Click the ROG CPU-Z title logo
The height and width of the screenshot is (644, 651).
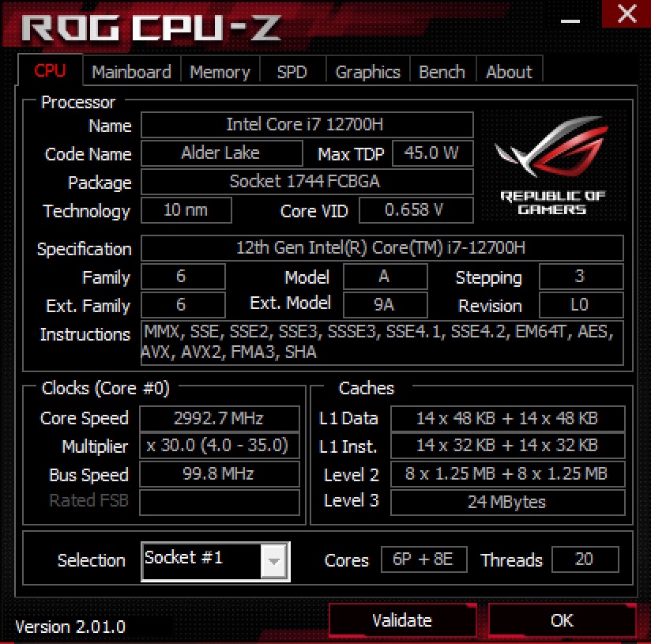point(152,28)
